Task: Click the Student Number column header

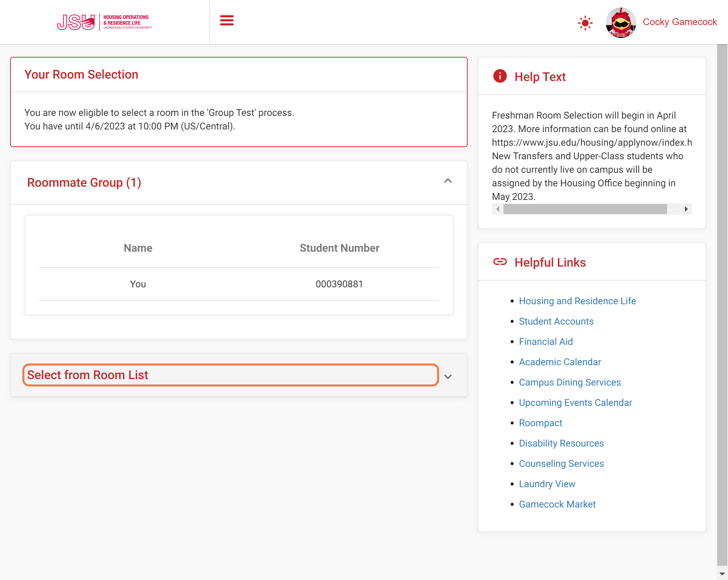Action: tap(339, 248)
